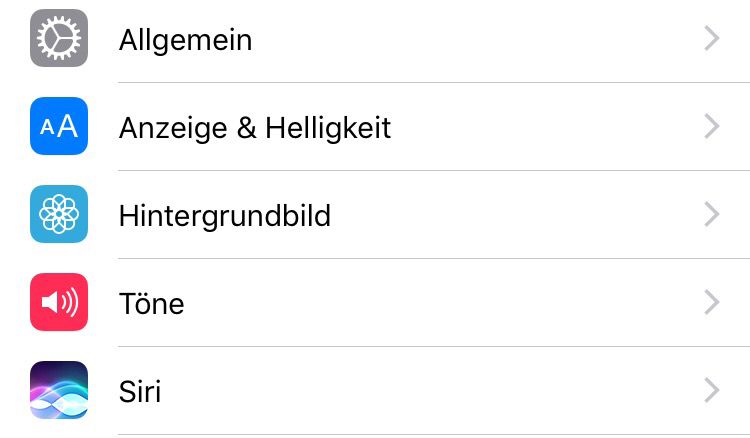
Task: Tap the red speaker Töne icon
Action: point(59,302)
